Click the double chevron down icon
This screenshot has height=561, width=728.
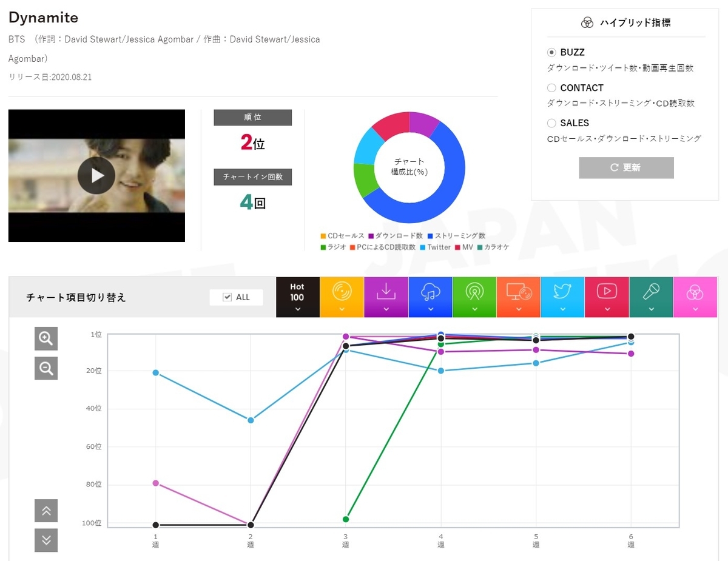(x=46, y=540)
